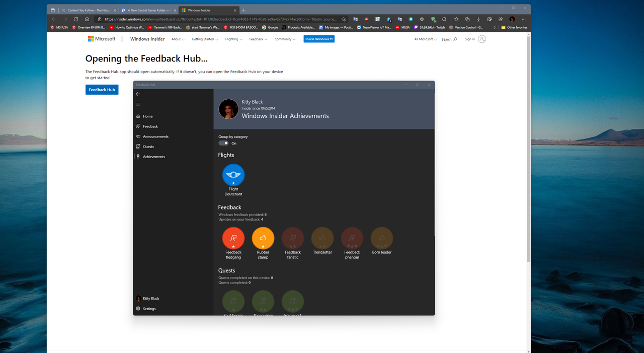Open the MEGA bookmark

(x=403, y=27)
